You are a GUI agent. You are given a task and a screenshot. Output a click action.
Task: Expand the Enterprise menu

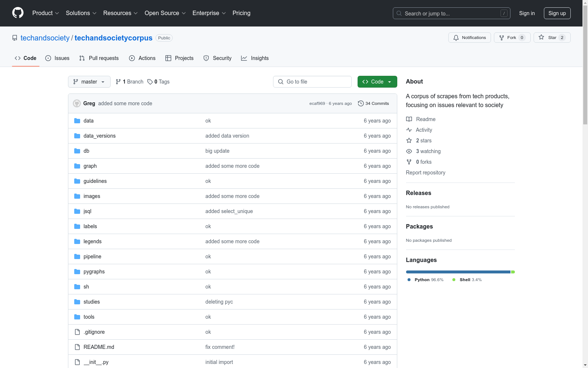tap(209, 13)
